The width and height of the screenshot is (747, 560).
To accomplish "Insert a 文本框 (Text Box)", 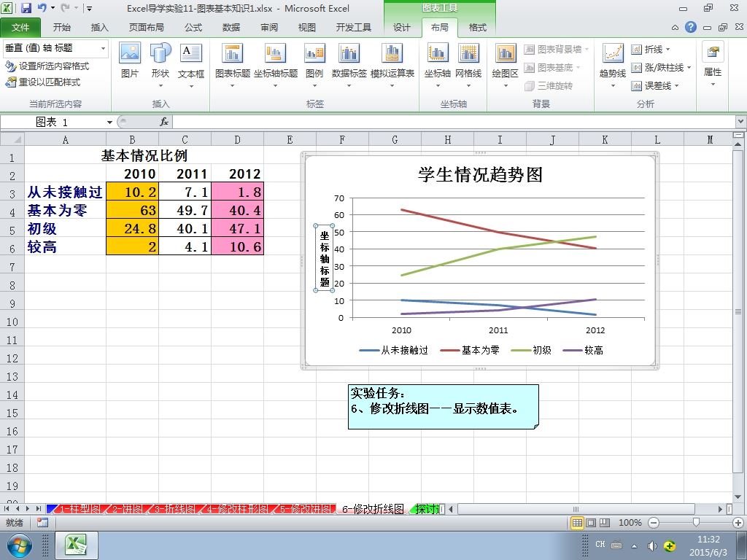I will (191, 65).
